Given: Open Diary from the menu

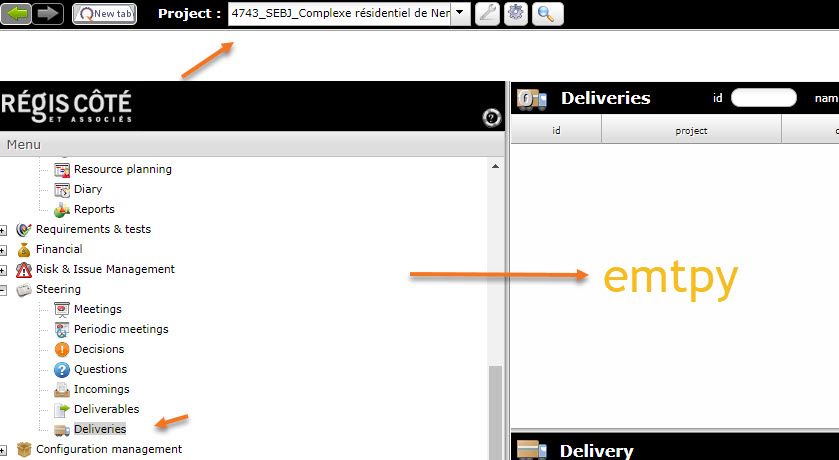Looking at the screenshot, I should pyautogui.click(x=88, y=189).
